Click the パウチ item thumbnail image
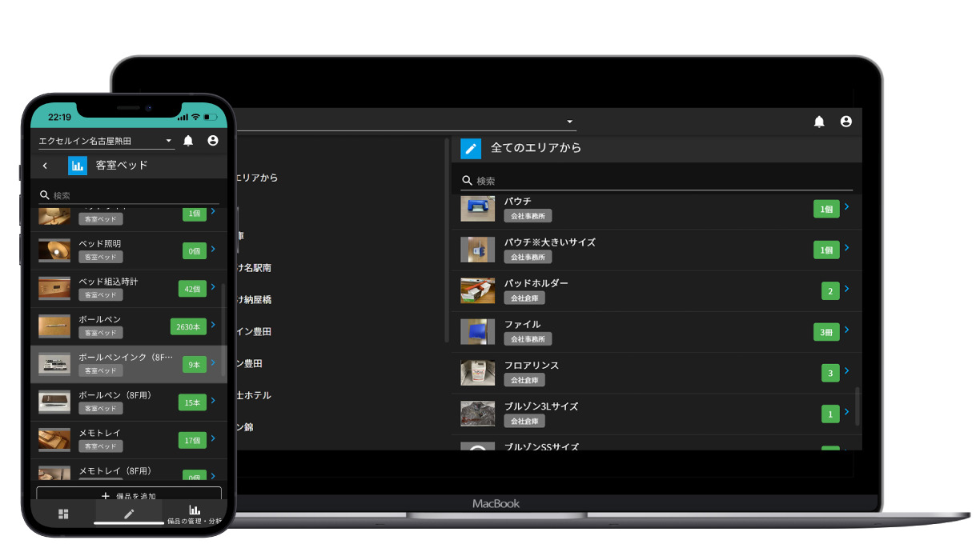980x560 pixels. point(478,208)
